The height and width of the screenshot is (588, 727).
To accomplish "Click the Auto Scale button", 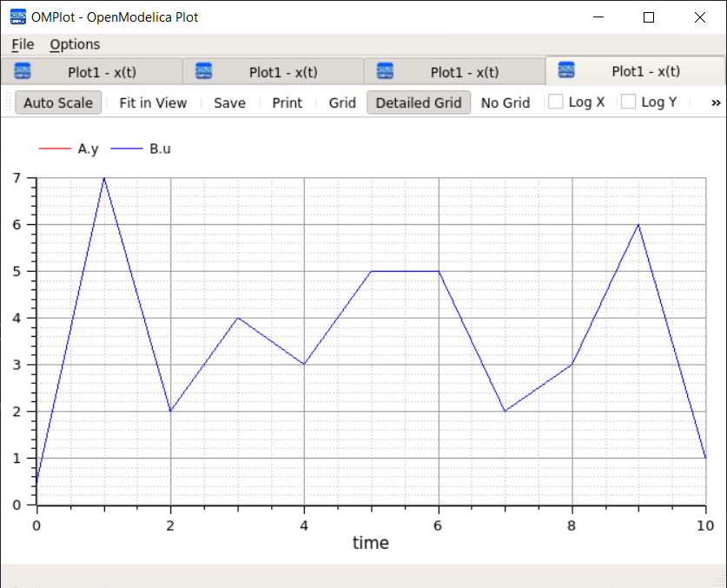I will click(x=57, y=102).
